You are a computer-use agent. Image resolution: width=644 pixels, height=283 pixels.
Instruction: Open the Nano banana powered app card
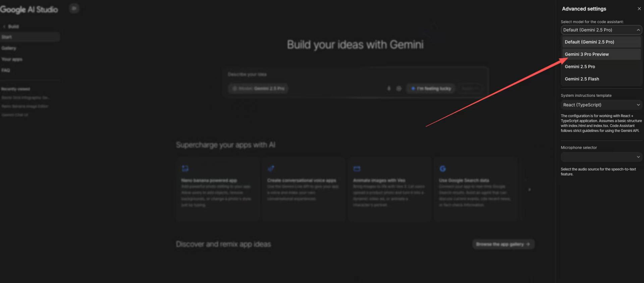pyautogui.click(x=218, y=189)
